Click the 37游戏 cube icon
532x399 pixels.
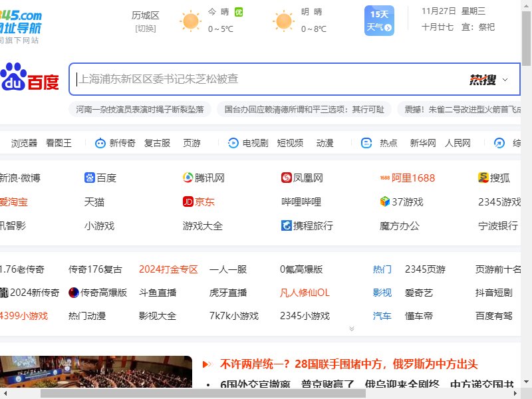click(x=385, y=201)
